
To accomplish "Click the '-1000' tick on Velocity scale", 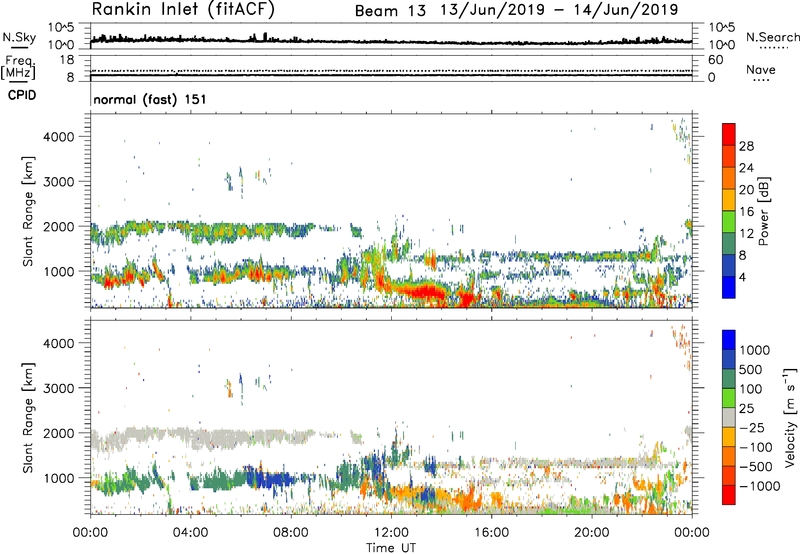I will point(759,486).
